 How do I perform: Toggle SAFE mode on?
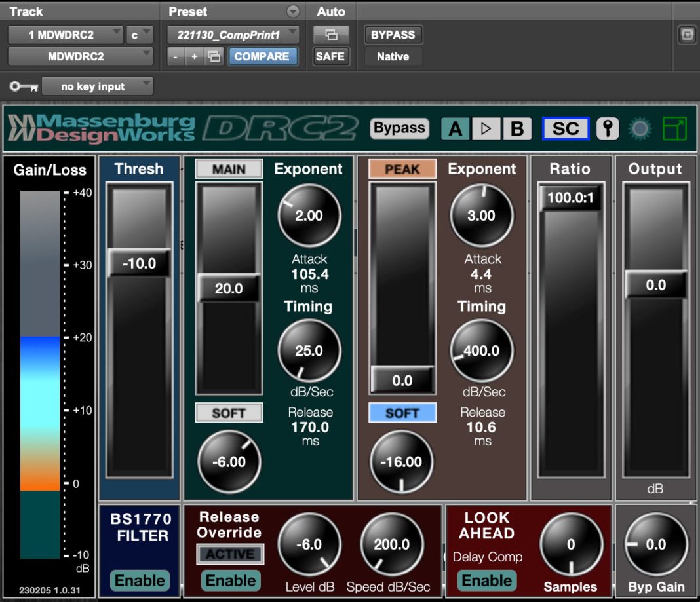330,56
